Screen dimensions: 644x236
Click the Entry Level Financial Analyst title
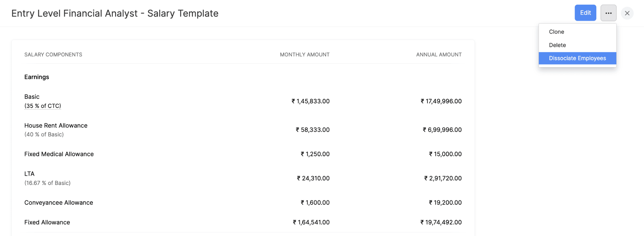point(115,13)
